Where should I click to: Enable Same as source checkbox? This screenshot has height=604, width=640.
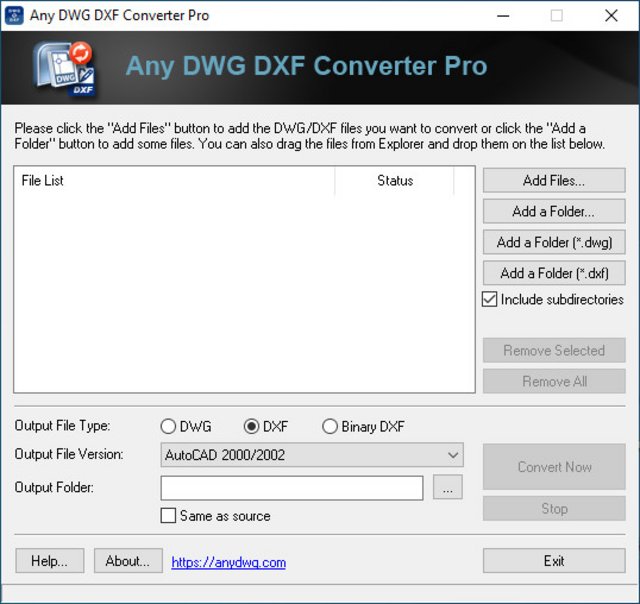168,515
